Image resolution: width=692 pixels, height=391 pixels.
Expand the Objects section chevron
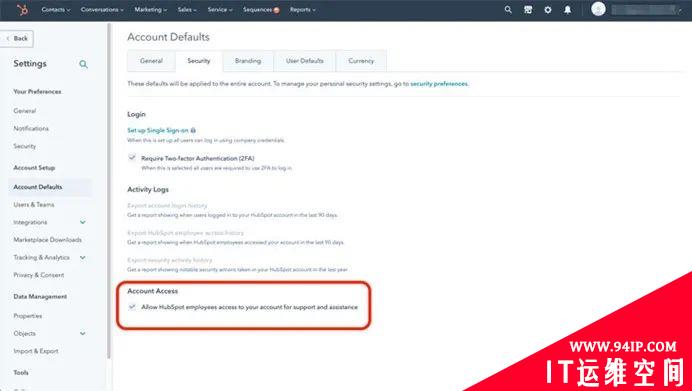pyautogui.click(x=83, y=333)
